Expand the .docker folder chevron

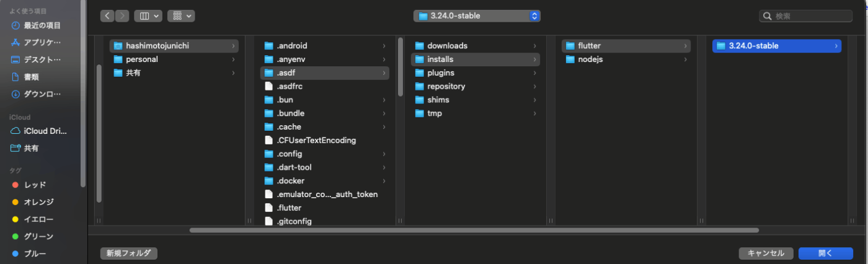384,181
